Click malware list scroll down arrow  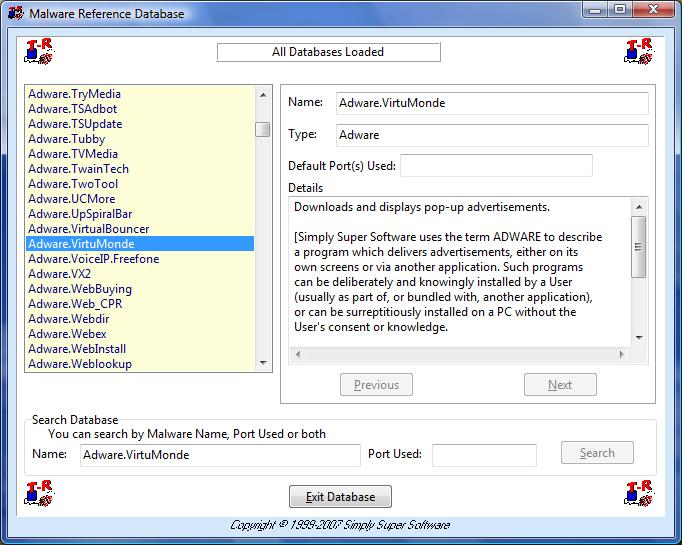(x=263, y=363)
